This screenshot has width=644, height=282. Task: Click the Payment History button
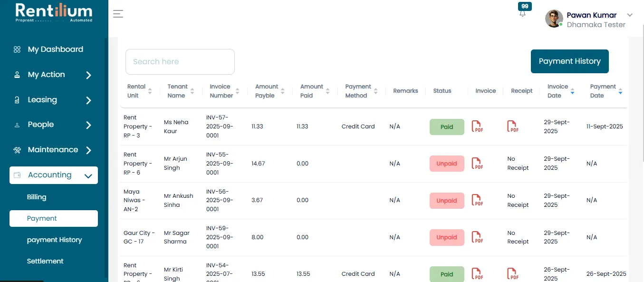570,61
